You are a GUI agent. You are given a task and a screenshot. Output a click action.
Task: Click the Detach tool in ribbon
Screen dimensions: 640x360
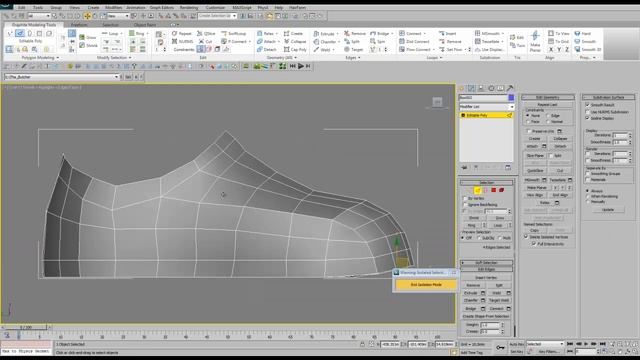(x=267, y=49)
